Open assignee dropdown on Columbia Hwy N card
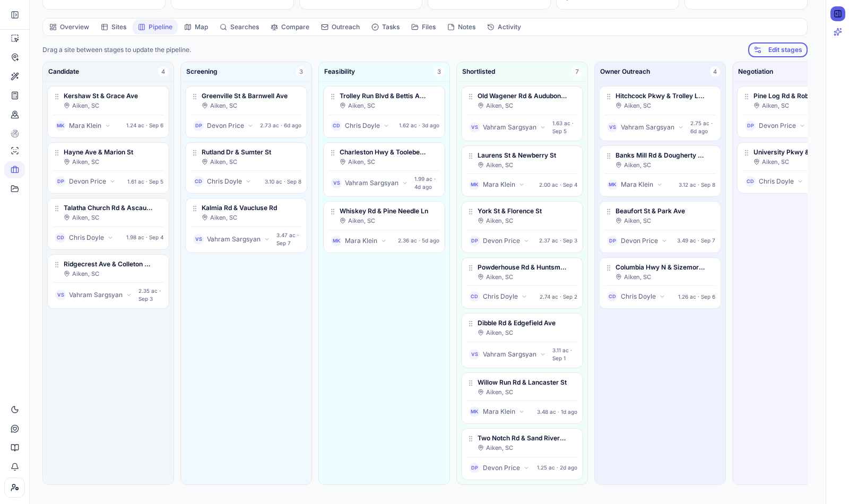849x504 pixels. pyautogui.click(x=637, y=297)
